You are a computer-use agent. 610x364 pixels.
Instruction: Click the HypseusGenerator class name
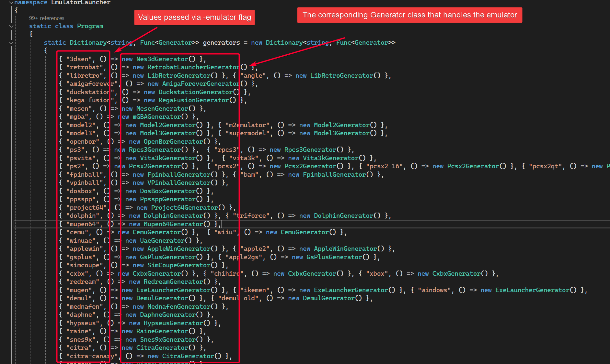click(x=173, y=323)
